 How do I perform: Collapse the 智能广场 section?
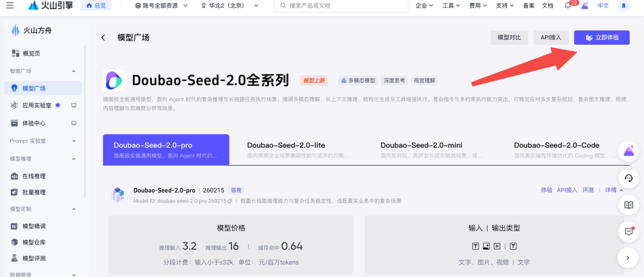pyautogui.click(x=74, y=71)
